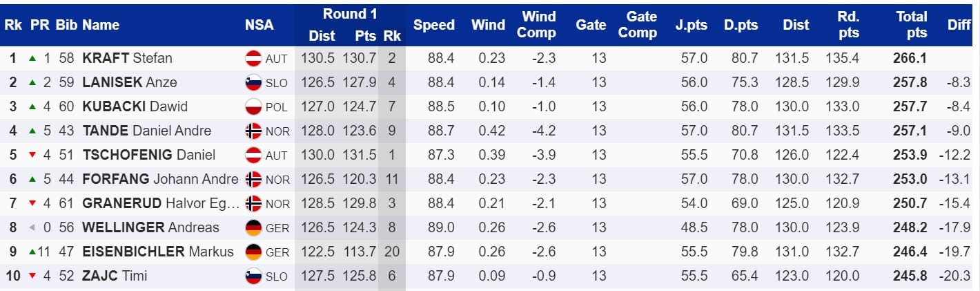Open EISENBICHLER Markus athlete link
Viewport: 980px width, 291px height.
pyautogui.click(x=158, y=252)
